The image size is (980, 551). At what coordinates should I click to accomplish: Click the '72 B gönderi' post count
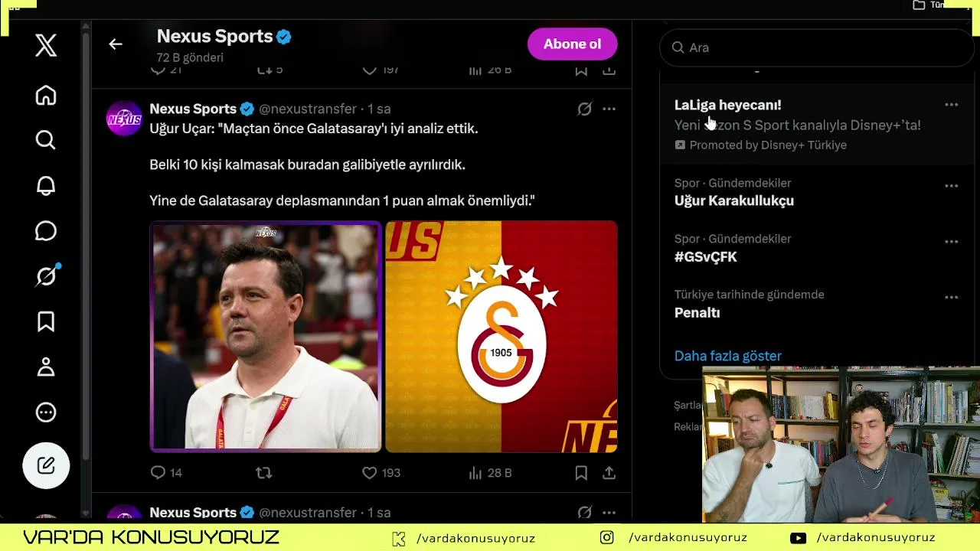[190, 57]
